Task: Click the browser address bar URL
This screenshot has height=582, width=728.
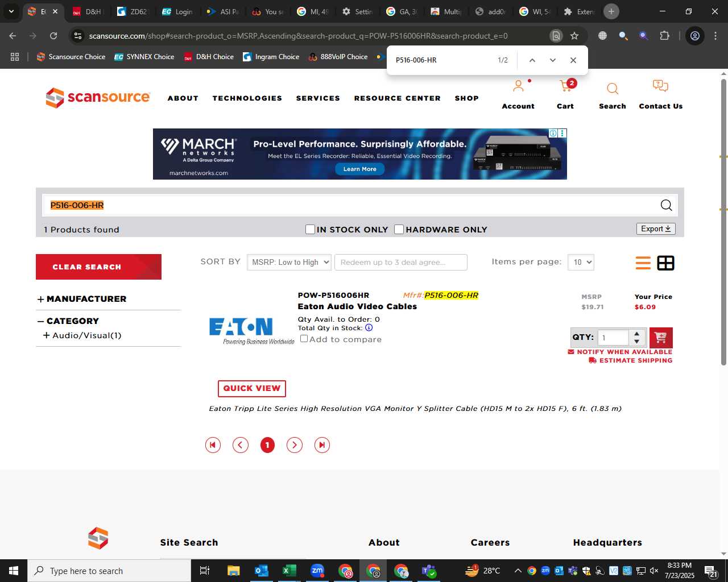Action: point(298,36)
